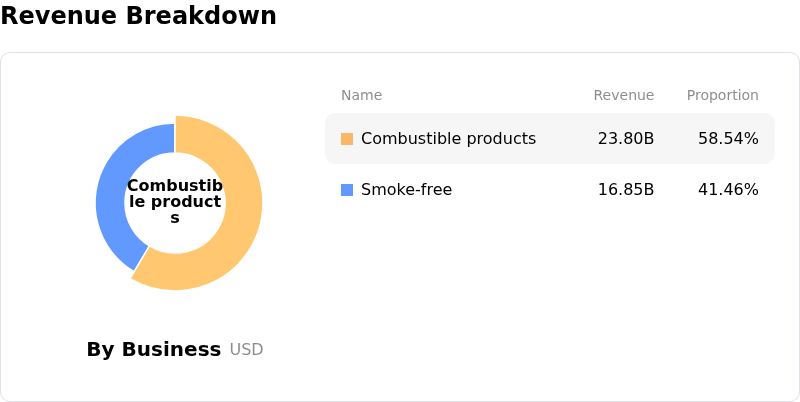Click the Proportion column header

pos(722,95)
